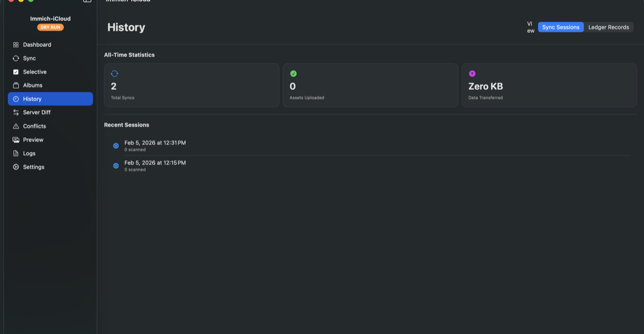This screenshot has width=644, height=334.
Task: Click the Assets Uploaded statistics card
Action: click(x=370, y=85)
